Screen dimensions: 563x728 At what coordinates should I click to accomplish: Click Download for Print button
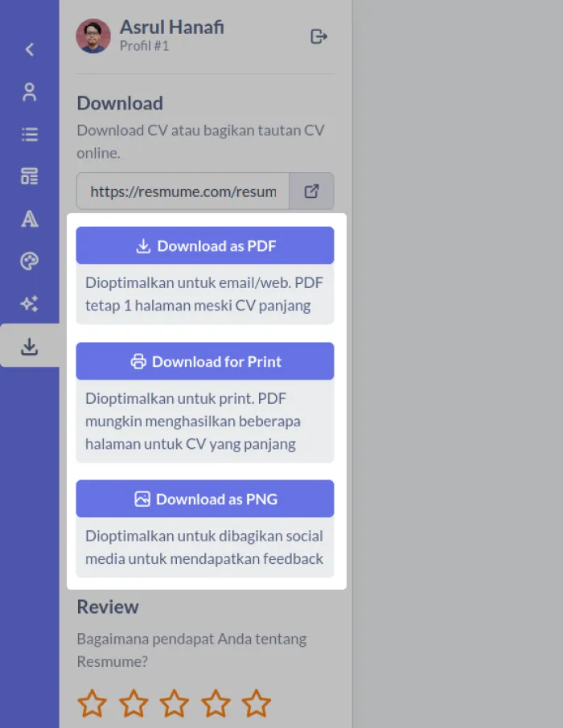[205, 361]
